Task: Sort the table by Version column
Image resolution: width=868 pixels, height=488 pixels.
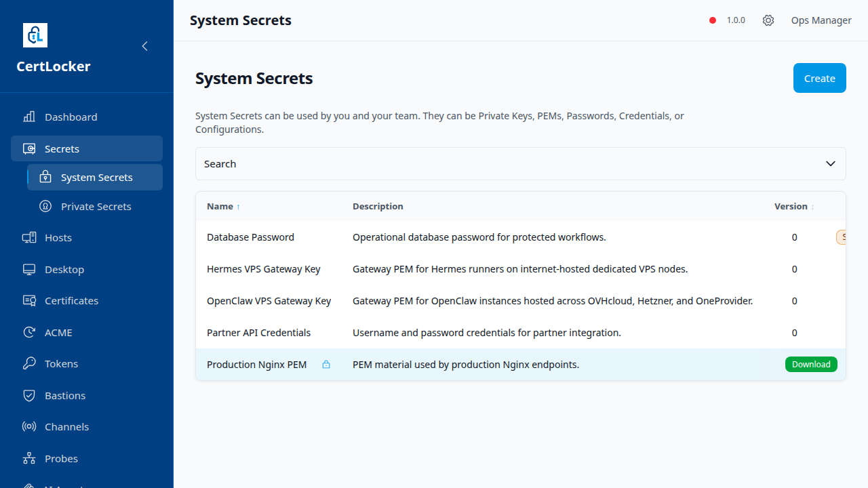Action: tap(794, 206)
